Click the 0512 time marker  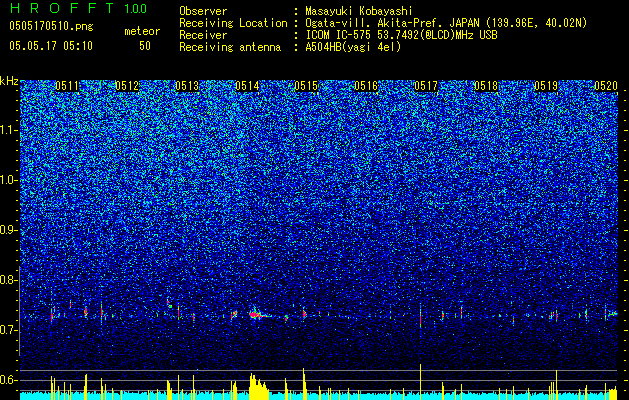[127, 86]
